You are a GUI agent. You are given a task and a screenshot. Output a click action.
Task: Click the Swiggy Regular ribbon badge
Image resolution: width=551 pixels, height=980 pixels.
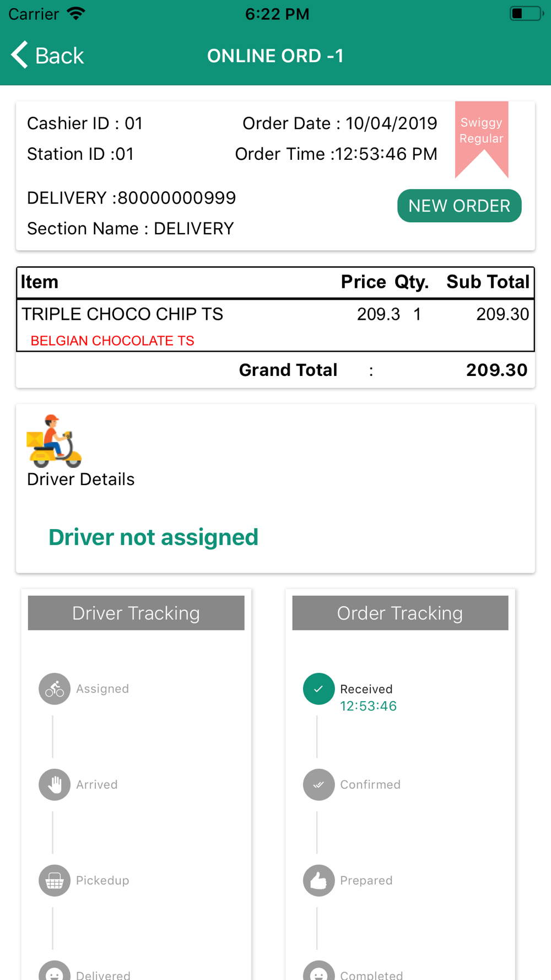[482, 139]
